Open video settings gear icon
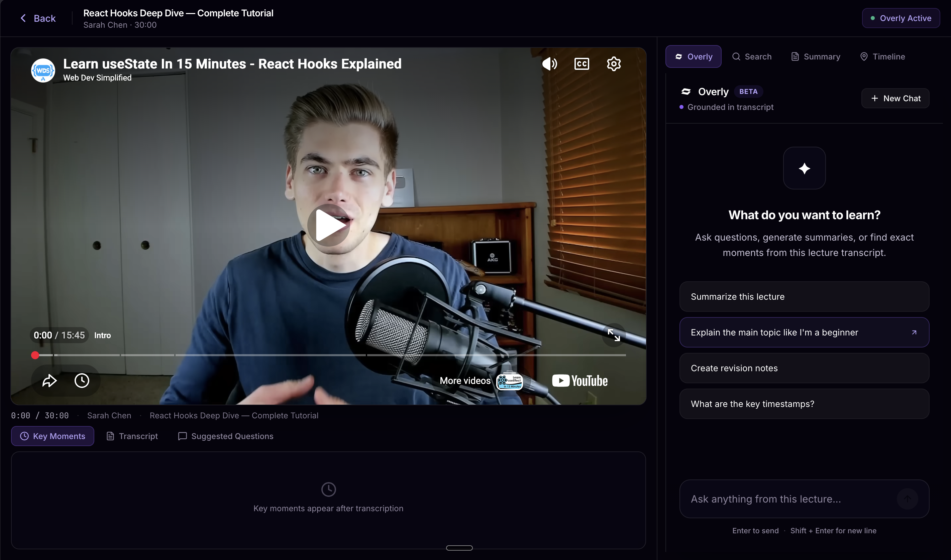 coord(614,64)
